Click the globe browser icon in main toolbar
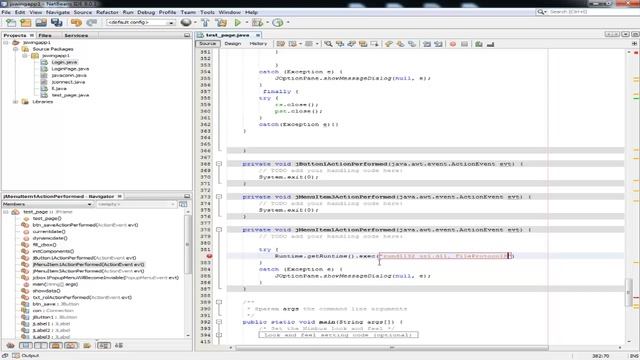The width and height of the screenshot is (640, 360). pos(186,23)
